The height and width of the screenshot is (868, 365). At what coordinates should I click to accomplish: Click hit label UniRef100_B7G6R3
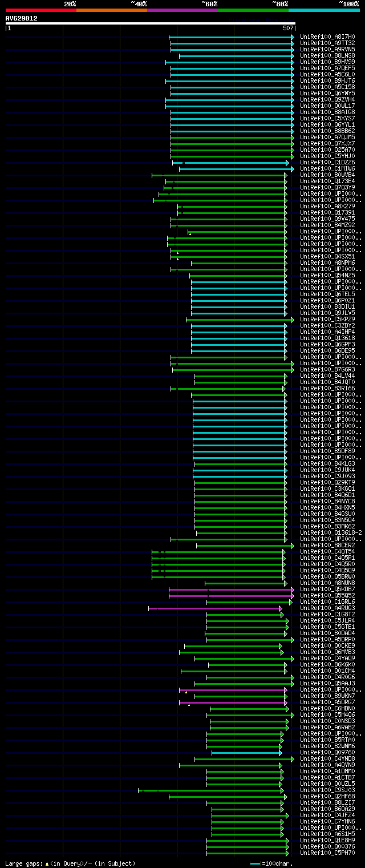coord(327,370)
